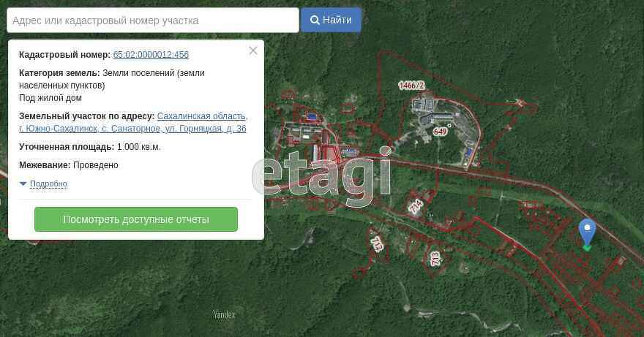The width and height of the screenshot is (644, 337).
Task: Click the Посмотреть доступные отчеты button
Action: (136, 219)
